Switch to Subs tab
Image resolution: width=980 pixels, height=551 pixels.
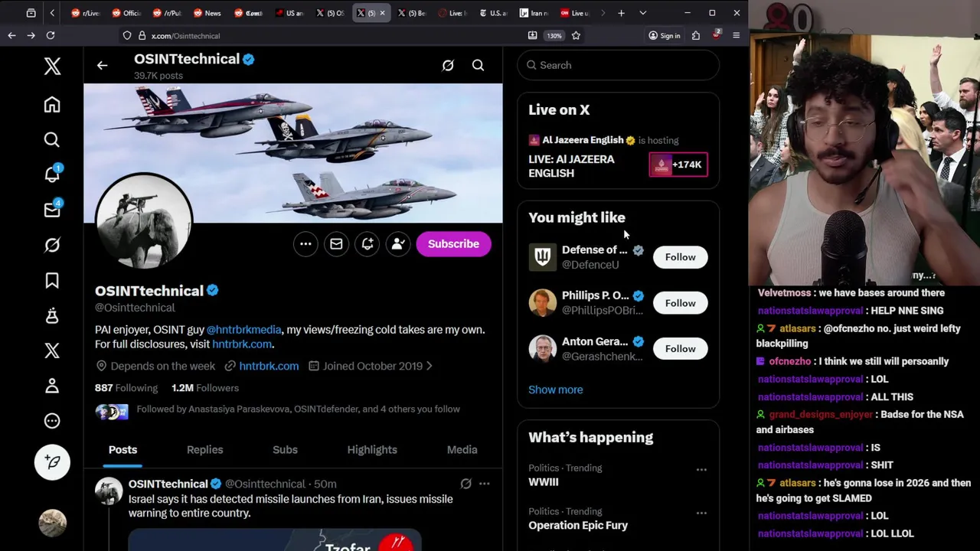coord(285,450)
